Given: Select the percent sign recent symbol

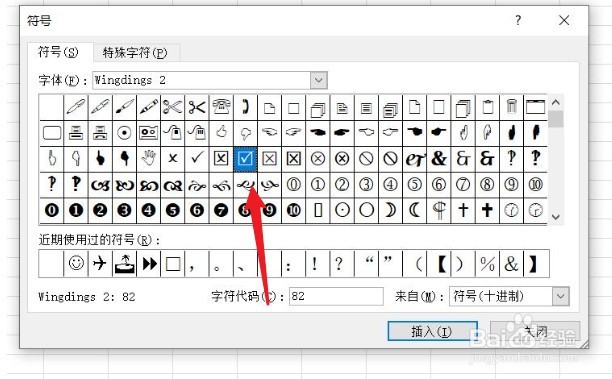Looking at the screenshot, I should (487, 263).
